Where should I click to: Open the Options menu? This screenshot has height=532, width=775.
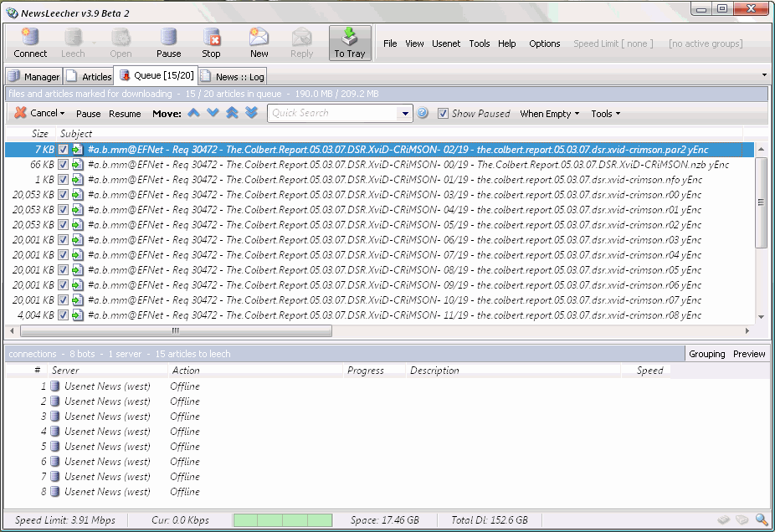[x=544, y=43]
